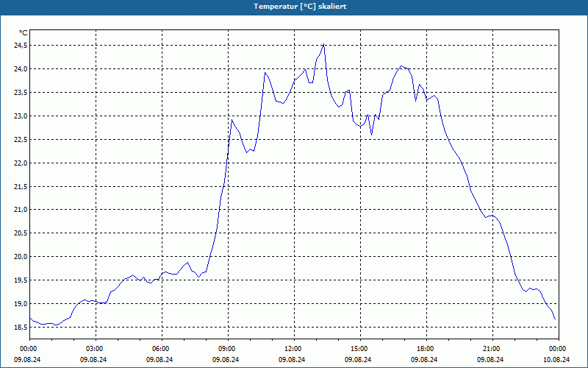Click the 09.08.24 date under 21:00
The image size is (588, 368).
point(490,359)
